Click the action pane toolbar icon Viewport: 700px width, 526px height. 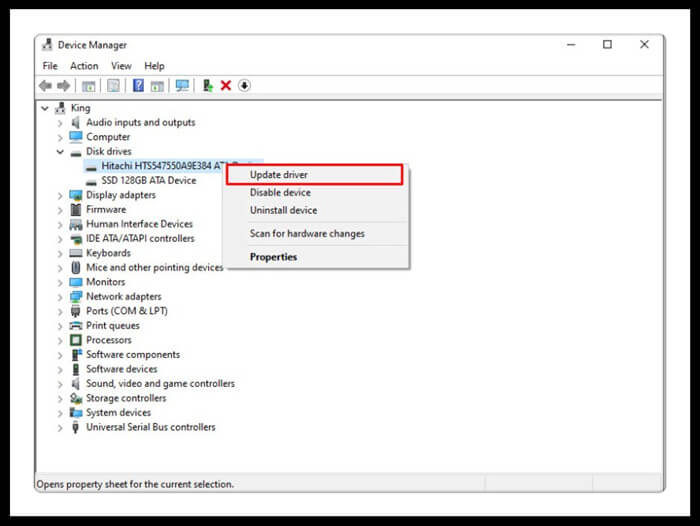point(157,86)
